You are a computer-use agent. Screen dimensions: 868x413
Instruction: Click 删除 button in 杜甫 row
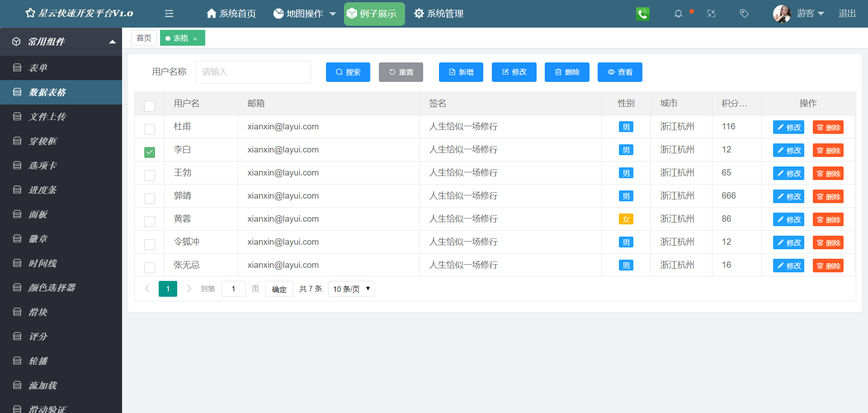(x=828, y=128)
